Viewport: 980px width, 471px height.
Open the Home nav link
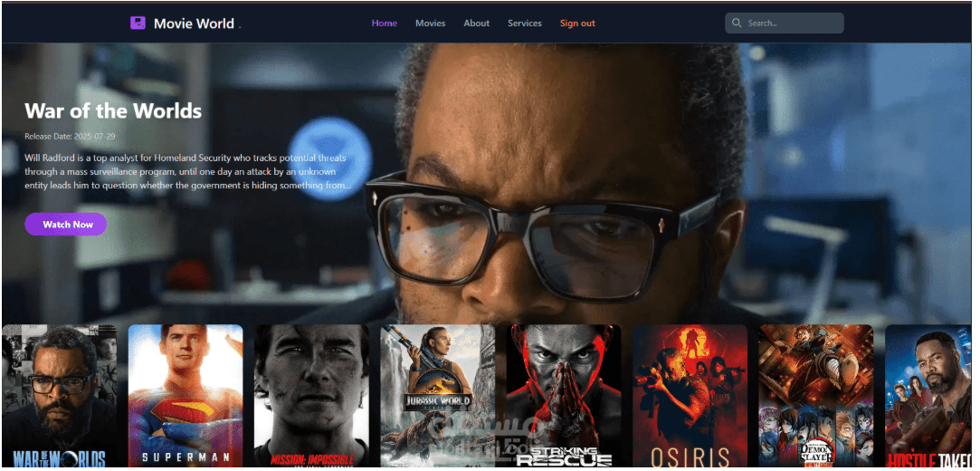pos(385,24)
